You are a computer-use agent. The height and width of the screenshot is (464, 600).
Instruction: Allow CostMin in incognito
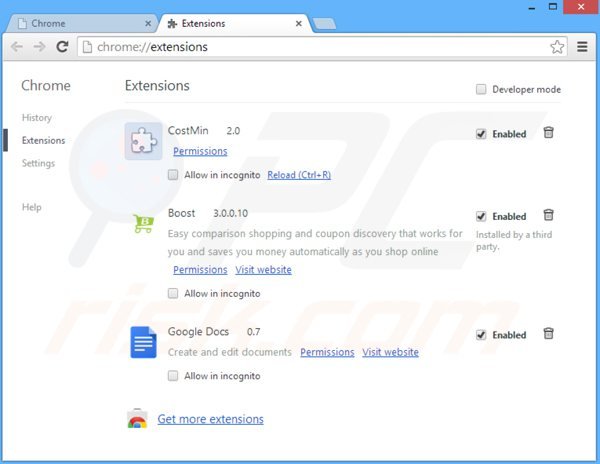click(173, 175)
